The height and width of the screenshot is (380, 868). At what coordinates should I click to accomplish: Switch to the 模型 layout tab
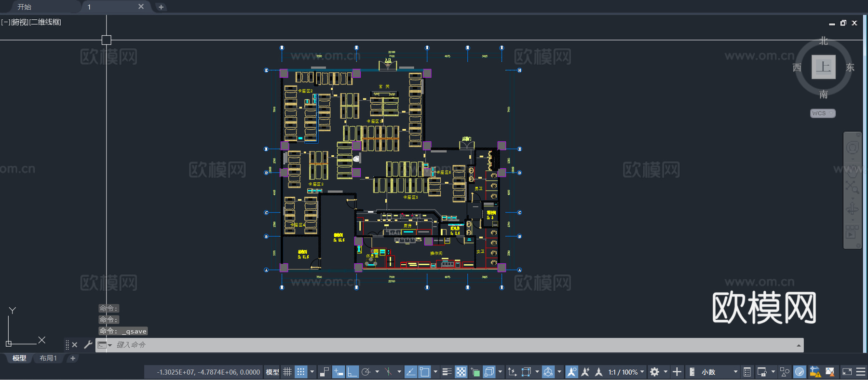coord(19,358)
